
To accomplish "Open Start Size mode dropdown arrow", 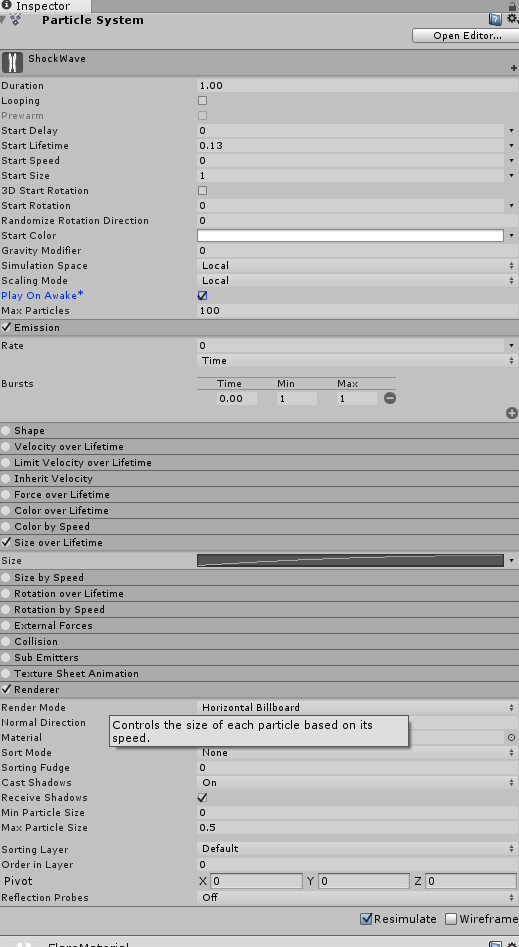I will coord(511,176).
